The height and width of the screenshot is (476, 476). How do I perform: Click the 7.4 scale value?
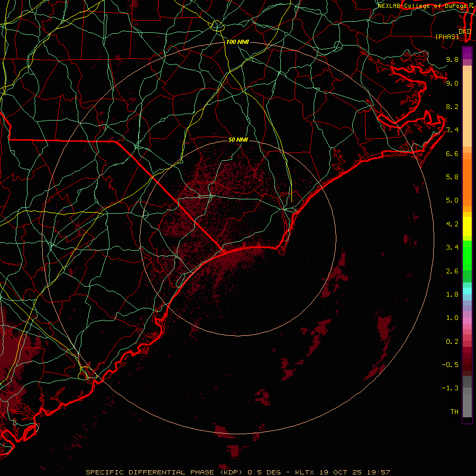click(452, 130)
